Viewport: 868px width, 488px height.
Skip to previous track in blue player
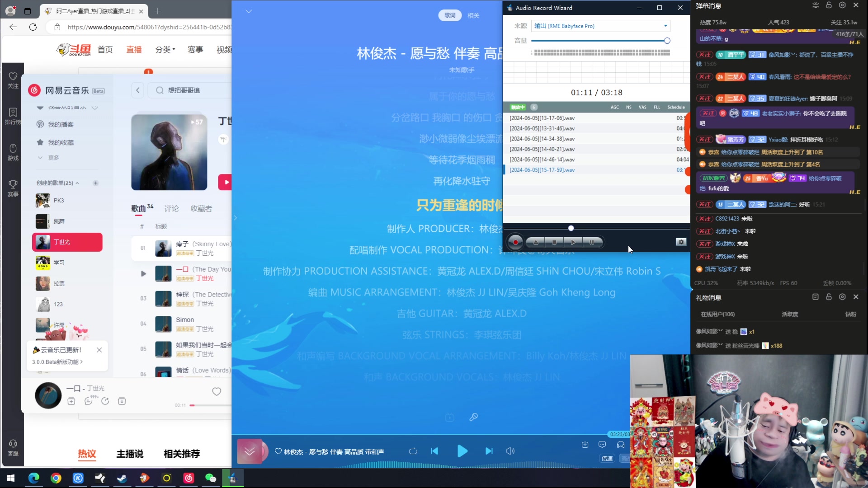pos(434,451)
